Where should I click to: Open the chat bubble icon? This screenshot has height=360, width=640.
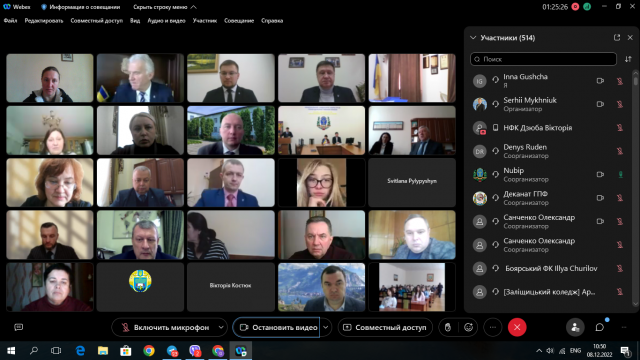click(599, 327)
